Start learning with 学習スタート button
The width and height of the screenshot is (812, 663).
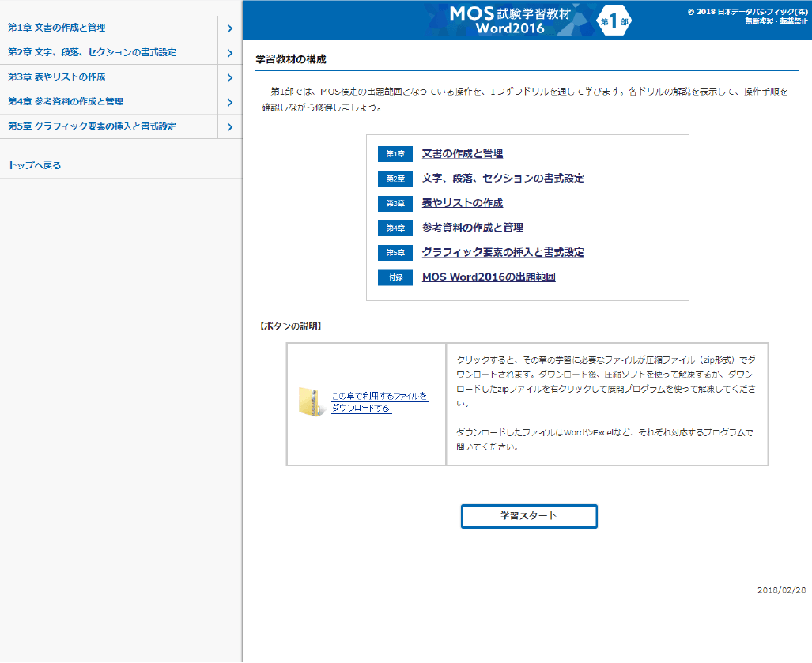529,516
